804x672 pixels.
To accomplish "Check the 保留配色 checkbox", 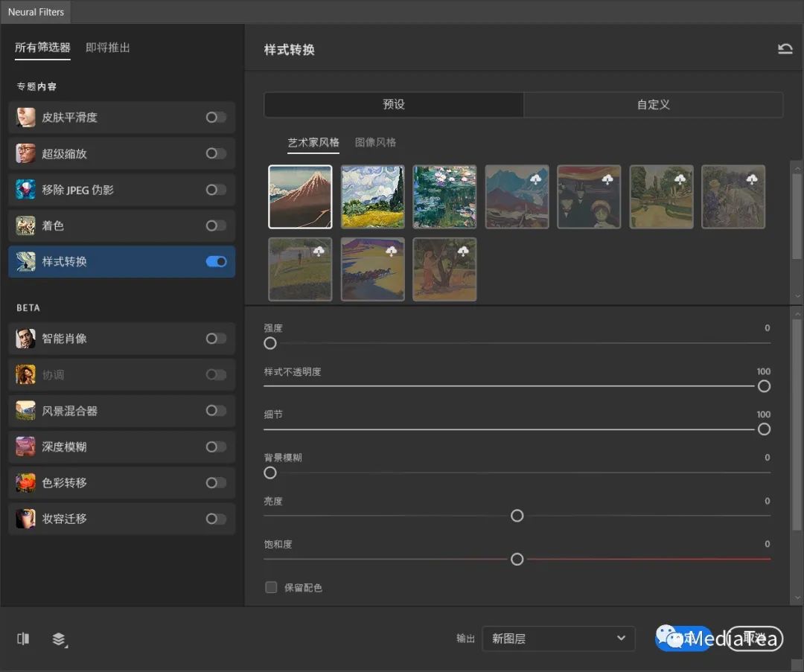I will coord(271,587).
